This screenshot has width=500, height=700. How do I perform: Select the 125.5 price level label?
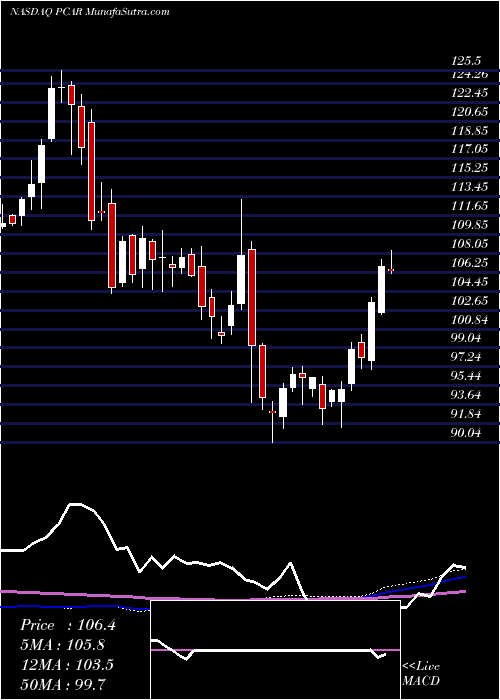[x=467, y=60]
